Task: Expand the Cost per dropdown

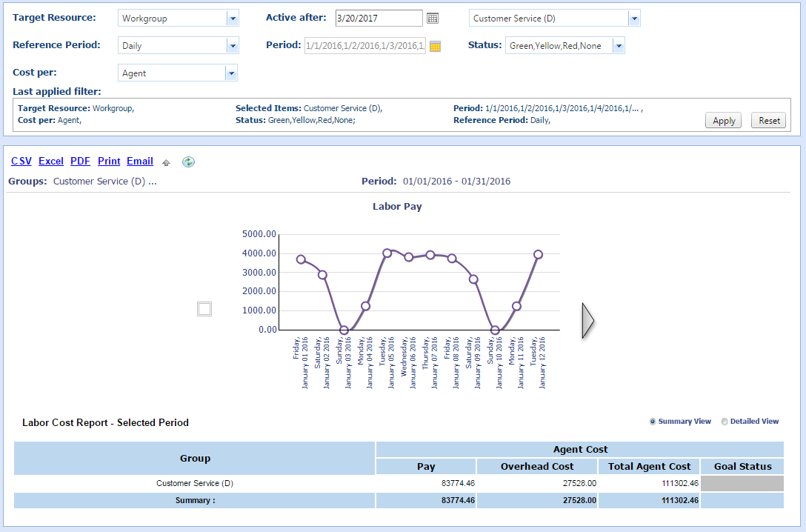Action: (x=231, y=73)
